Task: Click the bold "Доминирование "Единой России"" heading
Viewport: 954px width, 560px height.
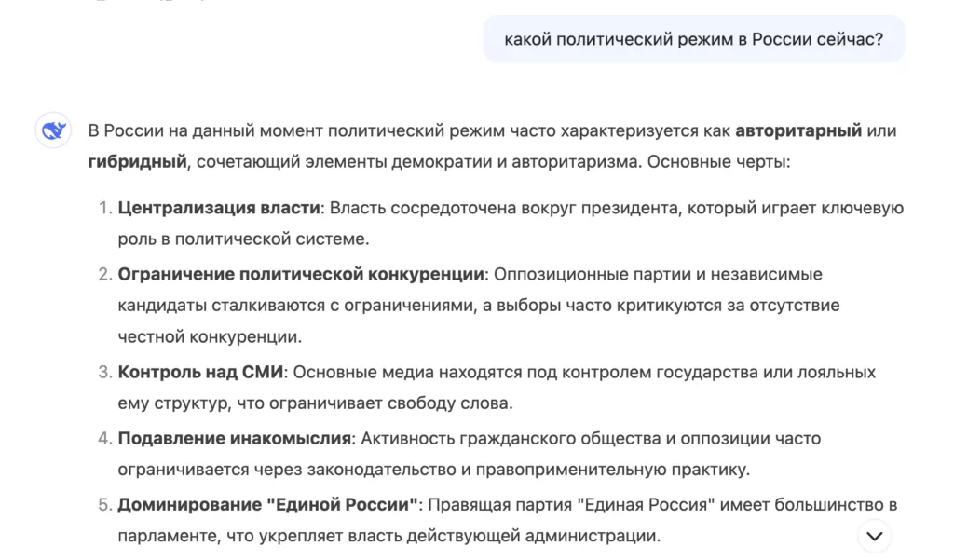Action: pos(268,505)
